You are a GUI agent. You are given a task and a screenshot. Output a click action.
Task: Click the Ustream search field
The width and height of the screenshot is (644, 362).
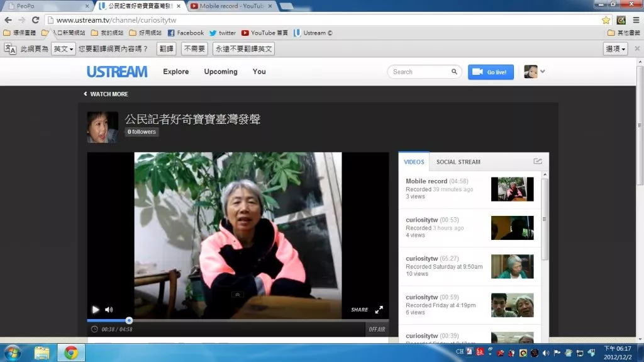coord(425,72)
